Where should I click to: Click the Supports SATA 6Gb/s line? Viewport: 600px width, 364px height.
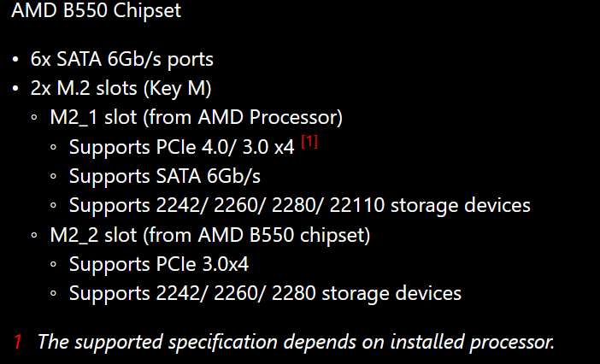click(x=163, y=176)
